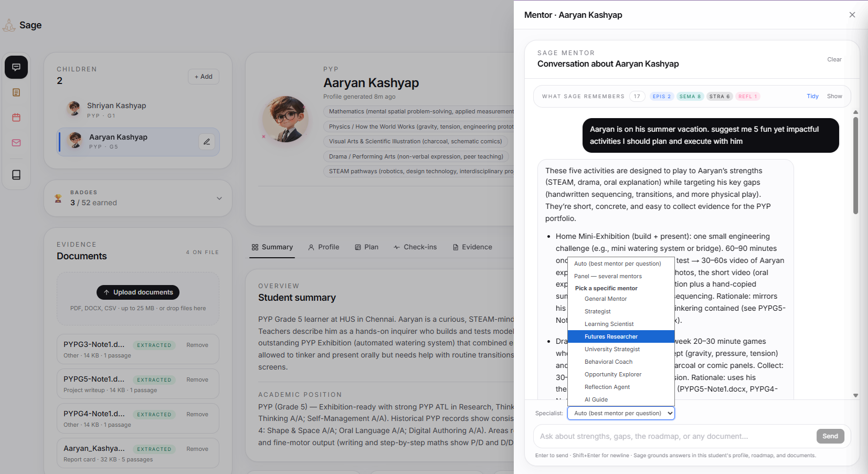Click the scrollbar up arrow in chat
Image resolution: width=868 pixels, height=474 pixels.
[855, 112]
